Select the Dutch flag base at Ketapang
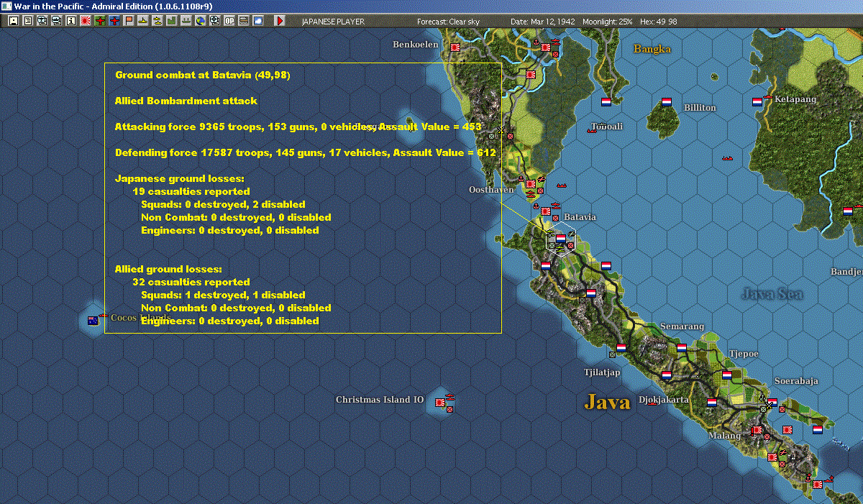The width and height of the screenshot is (863, 504). [757, 102]
